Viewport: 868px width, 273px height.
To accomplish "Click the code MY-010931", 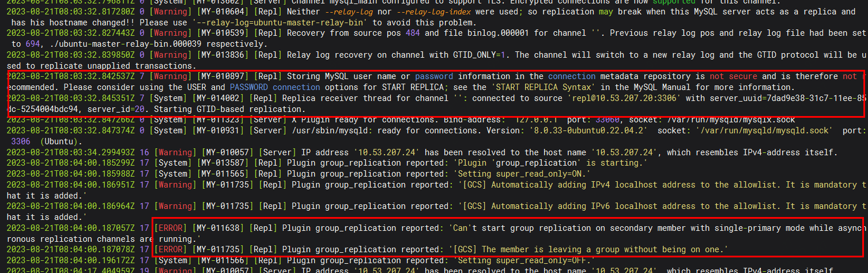I will click(221, 130).
